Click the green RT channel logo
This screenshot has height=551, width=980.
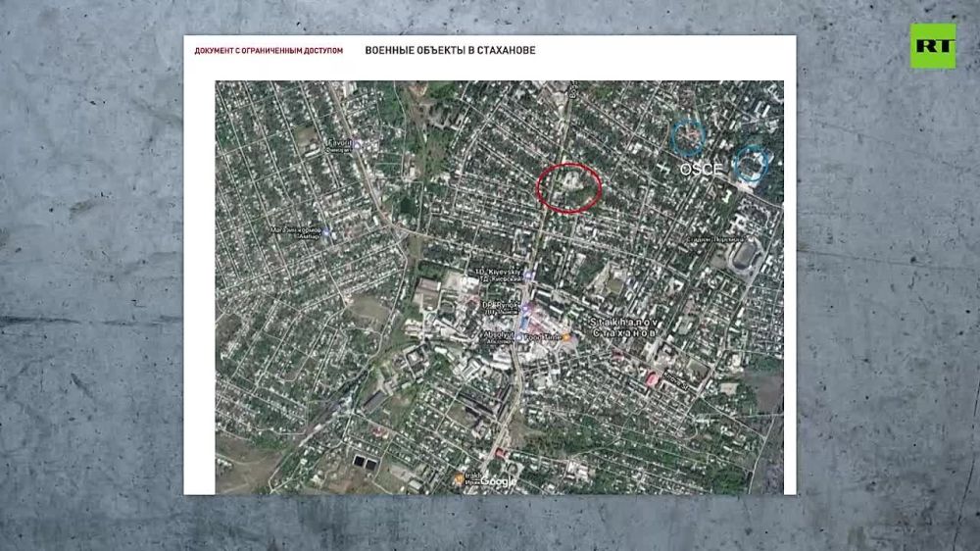(933, 46)
